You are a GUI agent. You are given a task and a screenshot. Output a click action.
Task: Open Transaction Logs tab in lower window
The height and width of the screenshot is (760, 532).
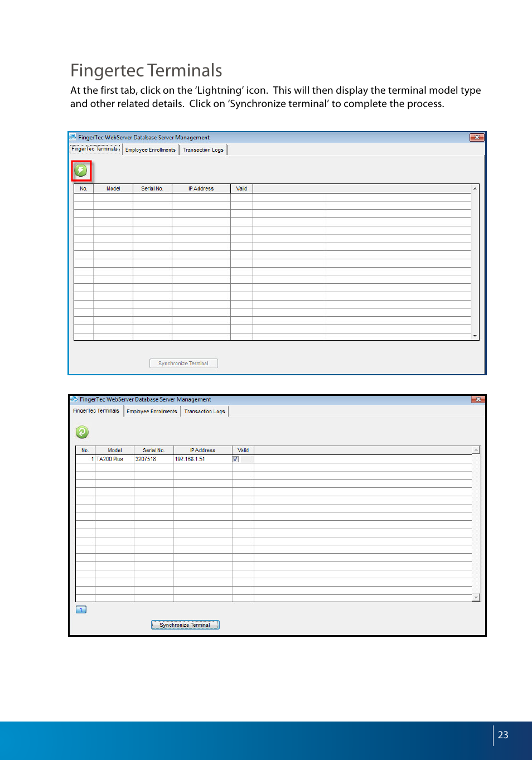click(x=205, y=412)
